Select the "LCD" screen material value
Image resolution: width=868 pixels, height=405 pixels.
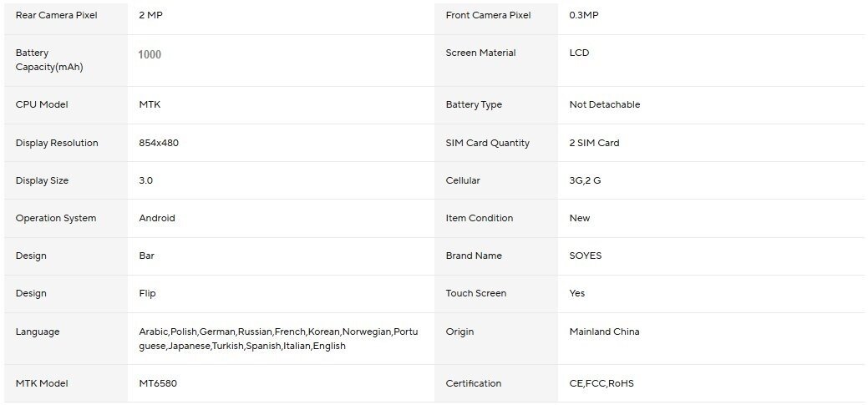579,53
